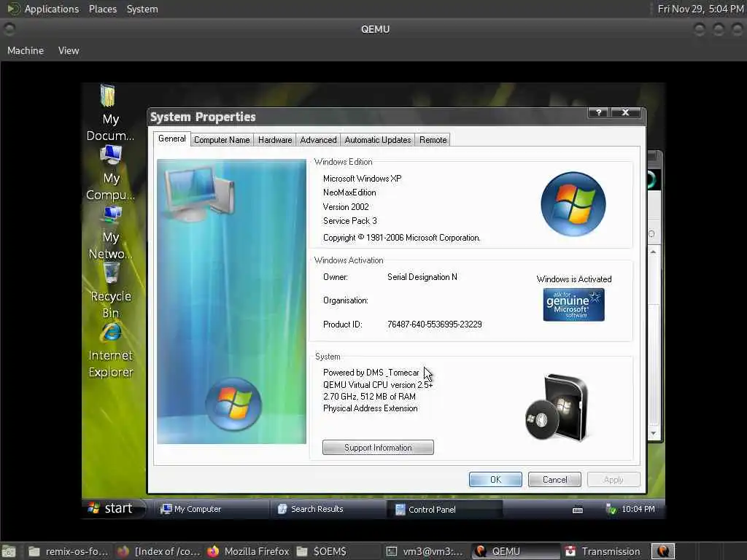Click the Vista-style monitor side banner image
This screenshot has width=747, height=560.
point(231,301)
